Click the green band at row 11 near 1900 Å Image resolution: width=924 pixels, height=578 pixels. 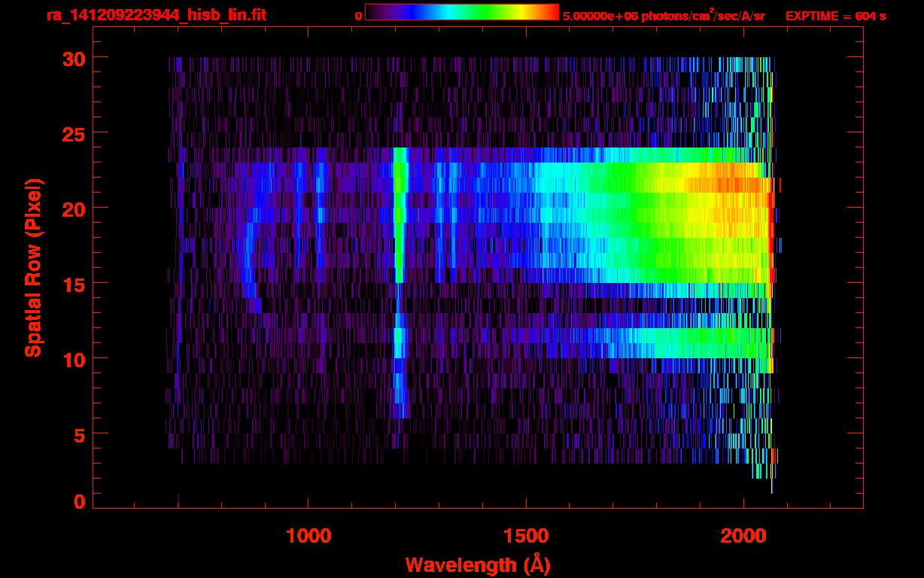700,342
